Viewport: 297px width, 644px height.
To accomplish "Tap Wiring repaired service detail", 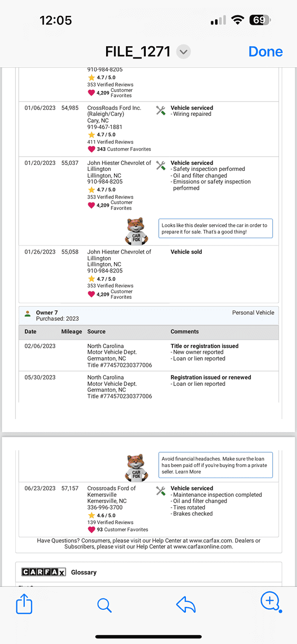I will pos(191,114).
